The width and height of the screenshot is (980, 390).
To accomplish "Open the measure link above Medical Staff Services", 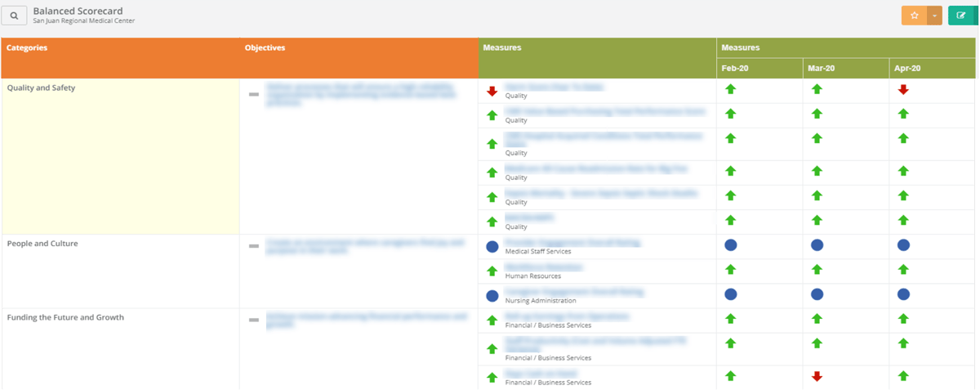I will 572,243.
